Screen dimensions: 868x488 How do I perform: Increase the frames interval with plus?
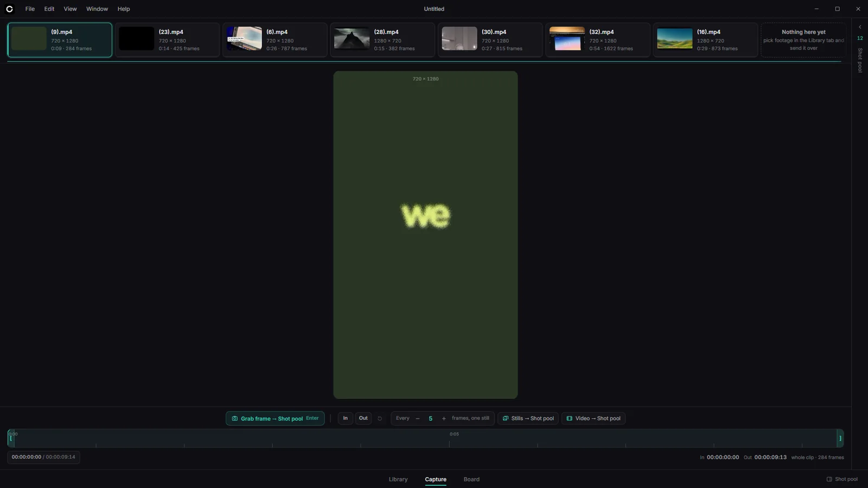444,419
